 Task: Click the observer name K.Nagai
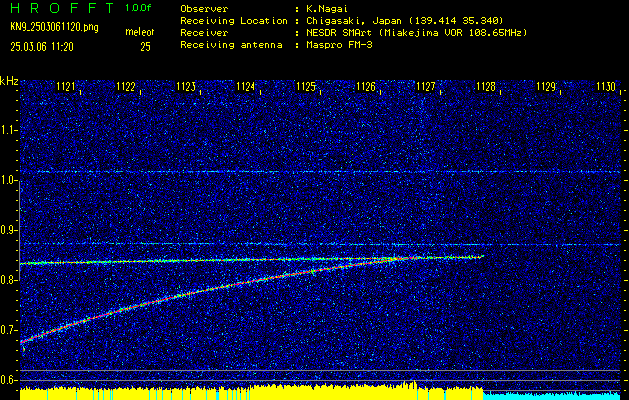[x=327, y=8]
